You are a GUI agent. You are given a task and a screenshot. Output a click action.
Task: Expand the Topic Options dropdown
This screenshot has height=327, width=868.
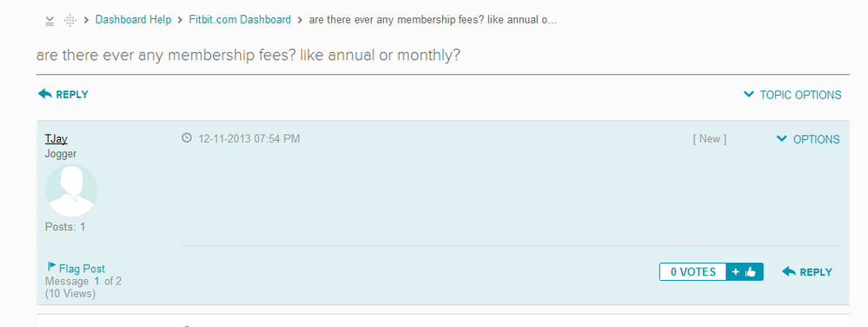pos(792,95)
